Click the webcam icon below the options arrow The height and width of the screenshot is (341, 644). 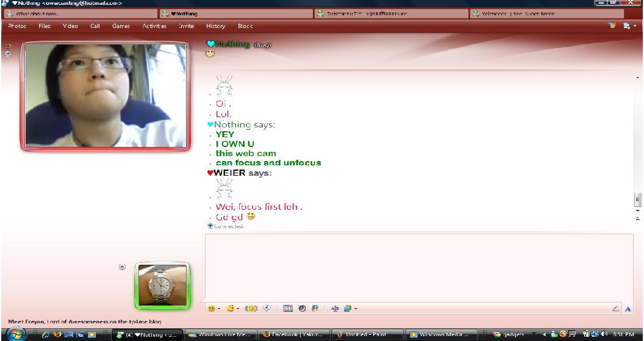point(8,54)
